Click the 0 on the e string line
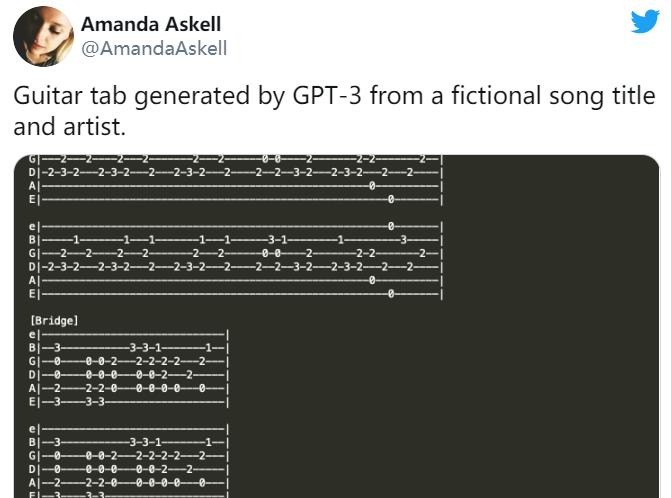 click(391, 226)
